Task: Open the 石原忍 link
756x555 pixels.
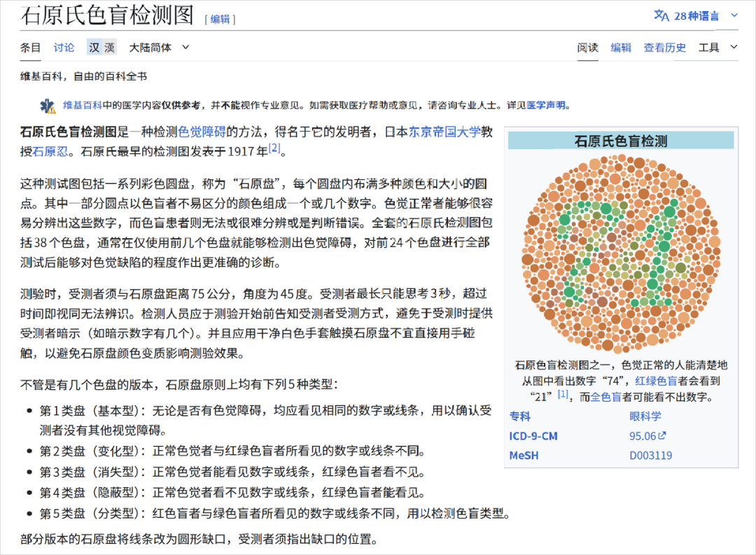Action: (x=50, y=151)
